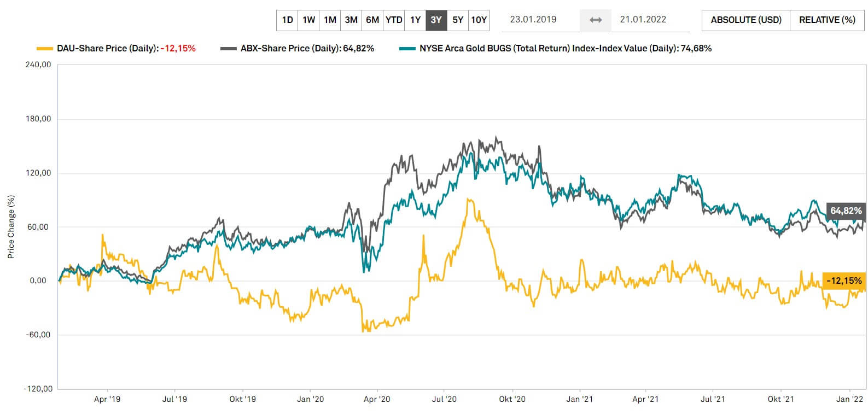868x415 pixels.
Task: Select the 1W timeframe
Action: coord(308,20)
